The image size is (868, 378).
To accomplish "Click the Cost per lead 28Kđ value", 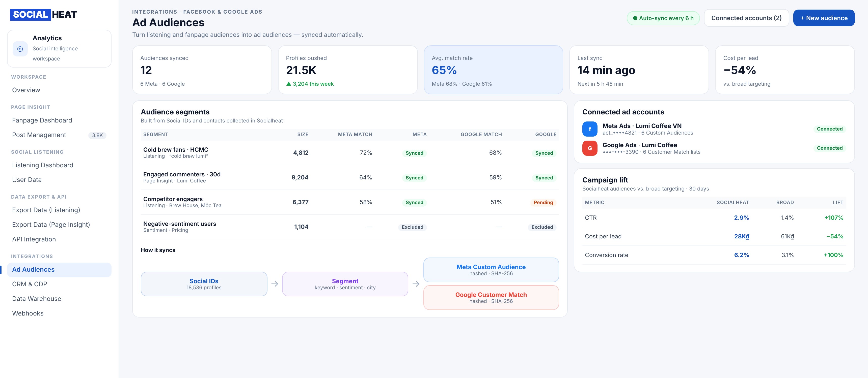I will pos(742,236).
